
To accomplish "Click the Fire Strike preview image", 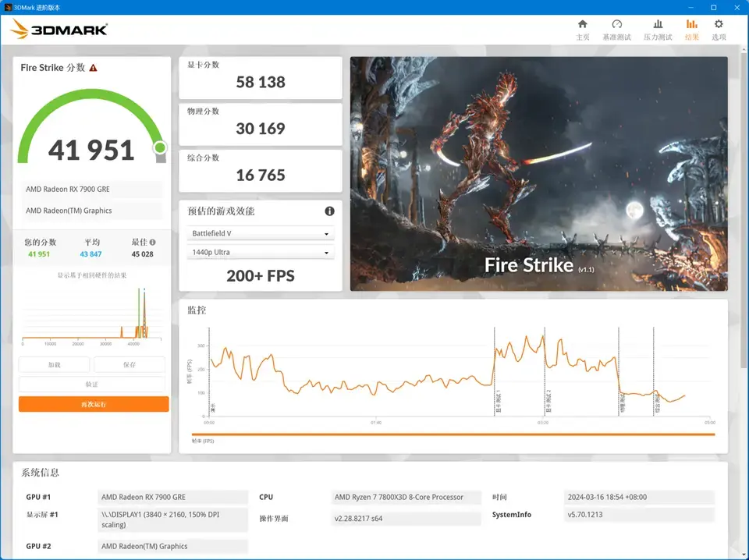I will (x=539, y=174).
